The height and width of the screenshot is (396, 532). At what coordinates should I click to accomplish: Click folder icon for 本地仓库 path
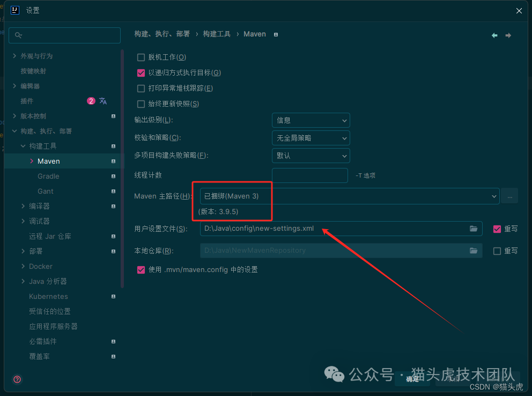point(474,251)
